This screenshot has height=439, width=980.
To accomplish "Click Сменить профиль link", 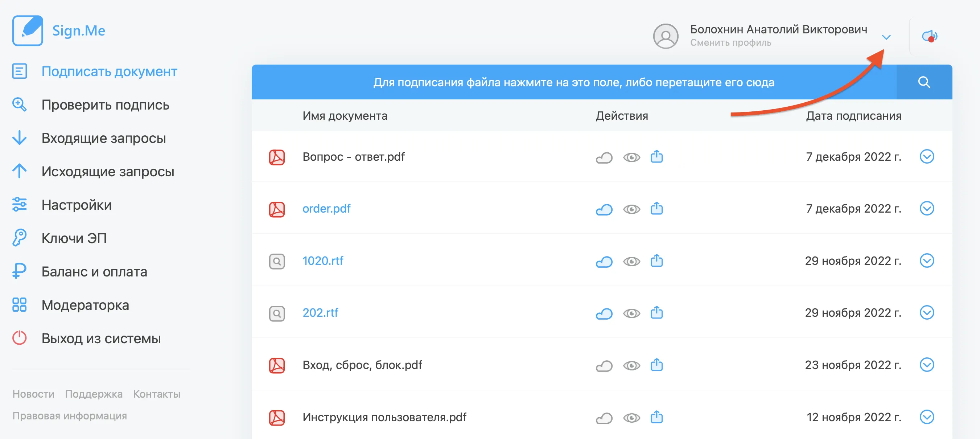I will (731, 42).
